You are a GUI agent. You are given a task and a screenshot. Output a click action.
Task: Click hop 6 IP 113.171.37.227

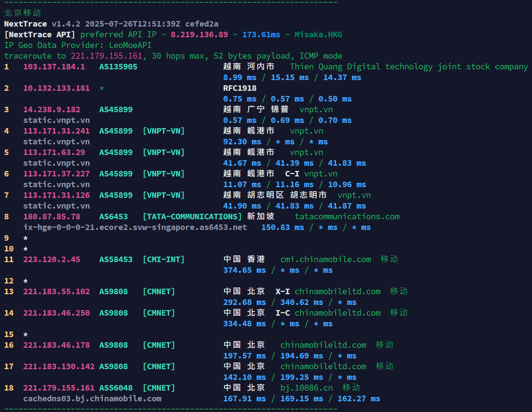pos(56,174)
